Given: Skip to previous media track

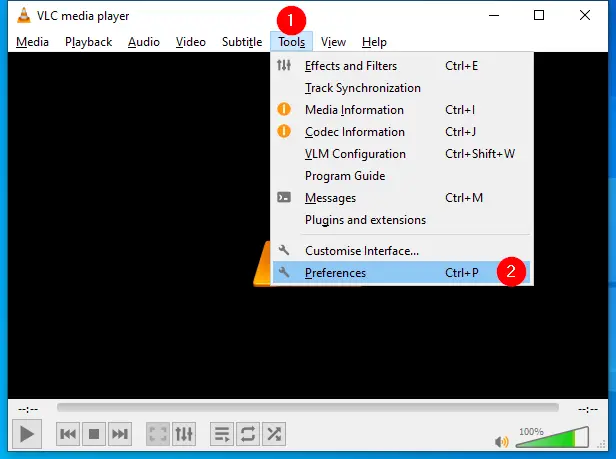Looking at the screenshot, I should 68,434.
